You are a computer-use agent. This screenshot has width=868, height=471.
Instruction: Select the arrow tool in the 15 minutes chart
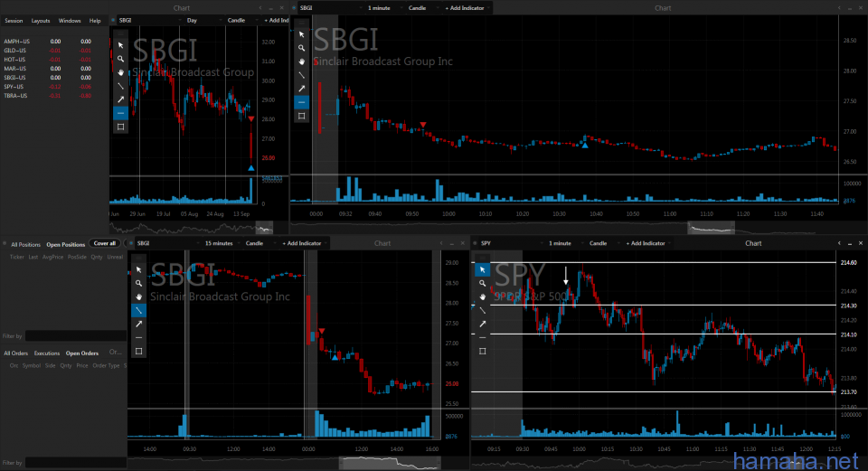coord(139,324)
